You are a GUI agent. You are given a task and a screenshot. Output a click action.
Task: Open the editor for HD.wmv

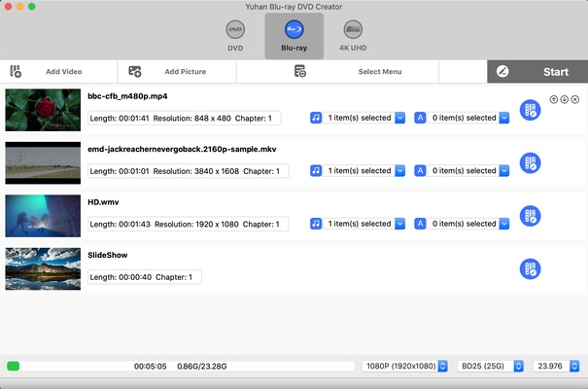[530, 216]
